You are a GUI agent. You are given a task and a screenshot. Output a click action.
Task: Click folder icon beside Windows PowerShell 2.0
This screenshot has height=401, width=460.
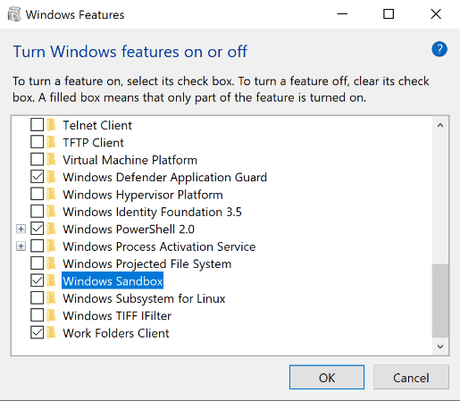pyautogui.click(x=51, y=229)
